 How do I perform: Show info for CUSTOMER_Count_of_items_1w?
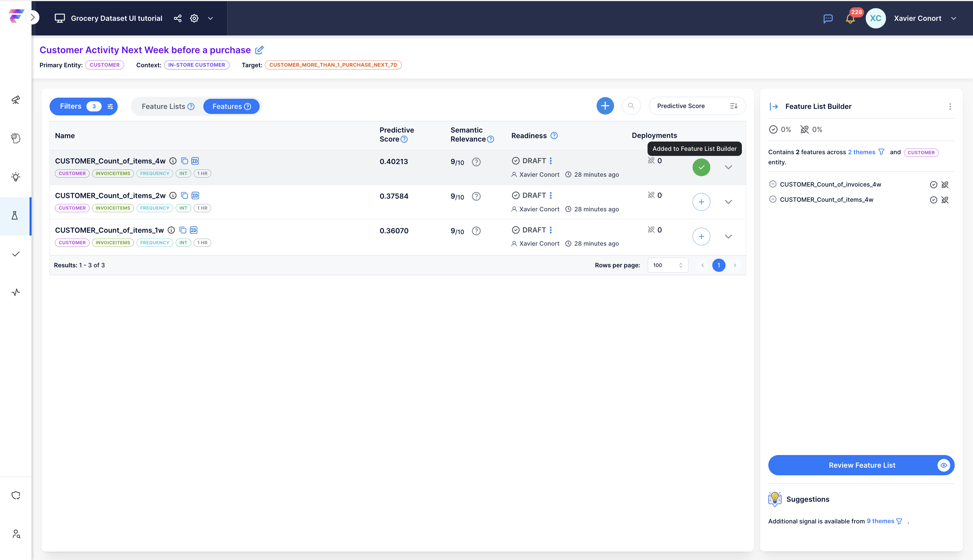[x=171, y=230]
